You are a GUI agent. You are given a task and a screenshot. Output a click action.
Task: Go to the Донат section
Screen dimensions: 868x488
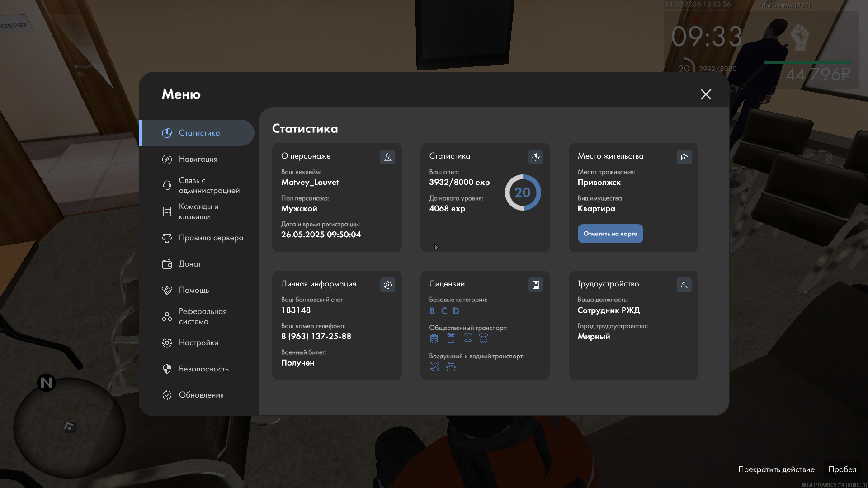coord(190,264)
